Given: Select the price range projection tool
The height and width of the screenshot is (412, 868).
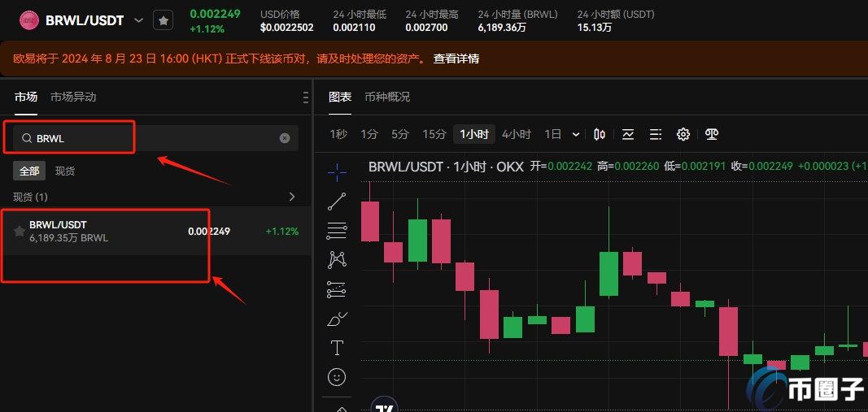Looking at the screenshot, I should [337, 289].
